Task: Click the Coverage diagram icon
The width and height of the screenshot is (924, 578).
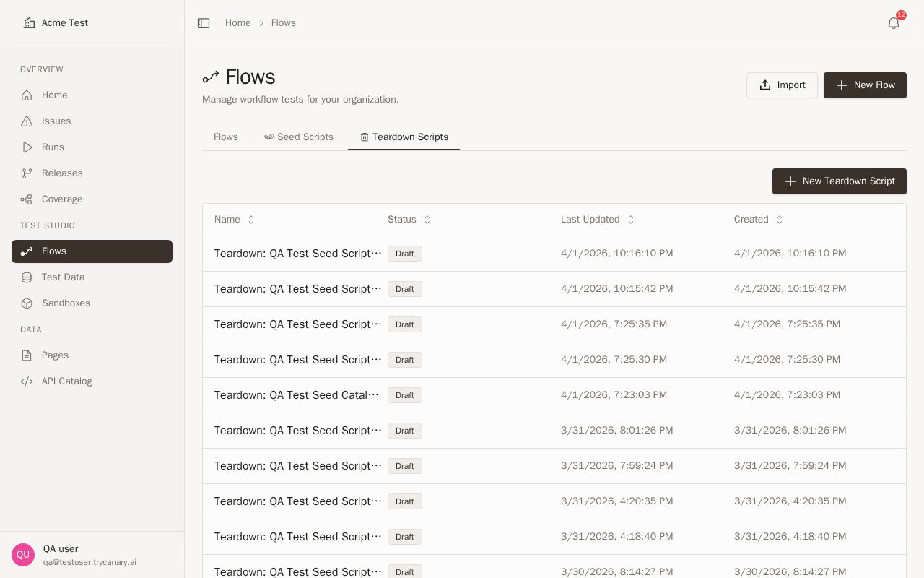Action: (x=27, y=199)
